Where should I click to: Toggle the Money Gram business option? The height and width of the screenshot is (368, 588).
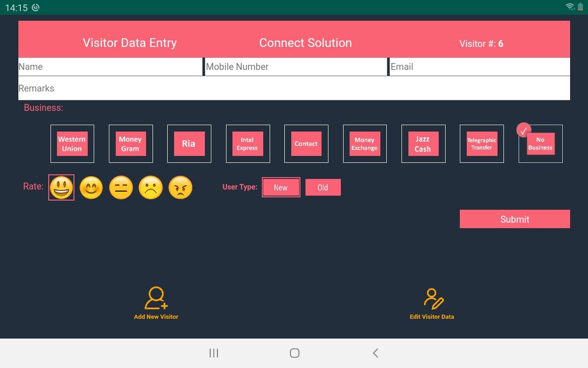tap(130, 144)
